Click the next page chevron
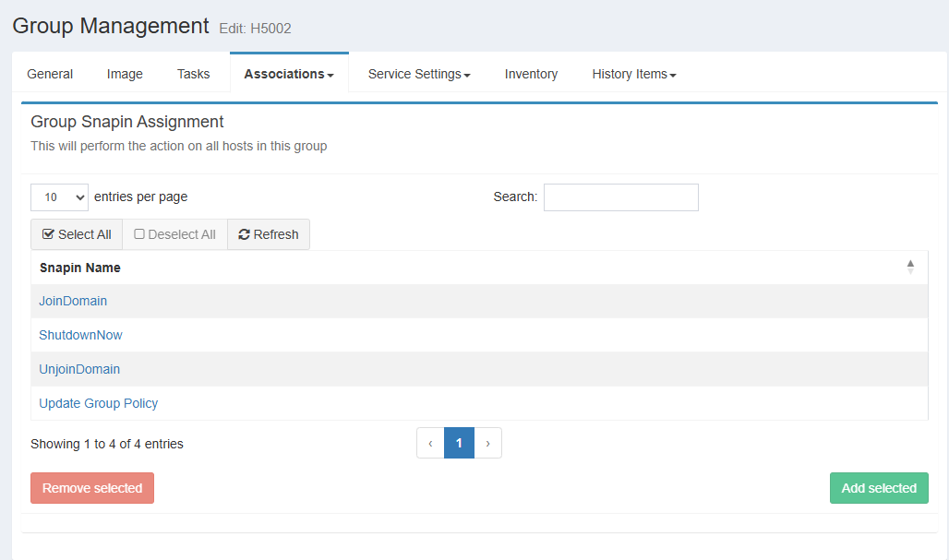The image size is (949, 560). 487,443
